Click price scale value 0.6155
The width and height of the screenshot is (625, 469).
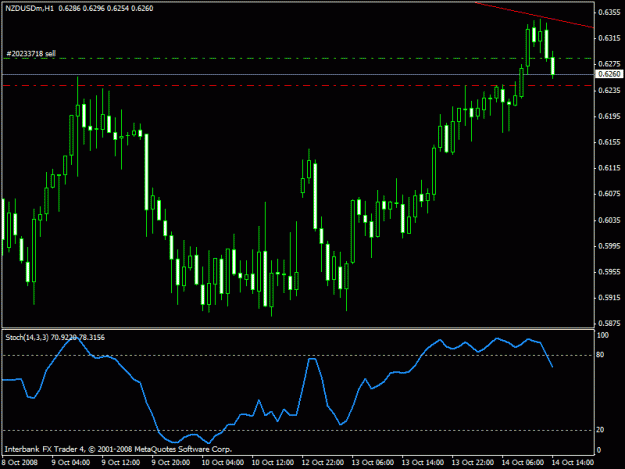tap(609, 142)
